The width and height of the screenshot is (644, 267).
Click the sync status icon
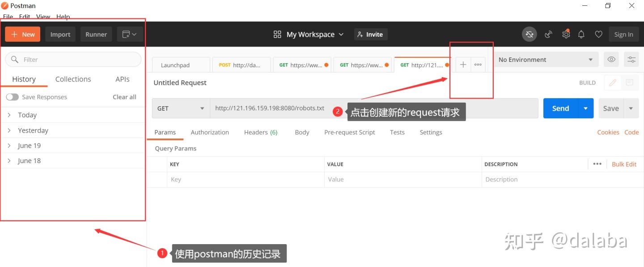point(530,34)
